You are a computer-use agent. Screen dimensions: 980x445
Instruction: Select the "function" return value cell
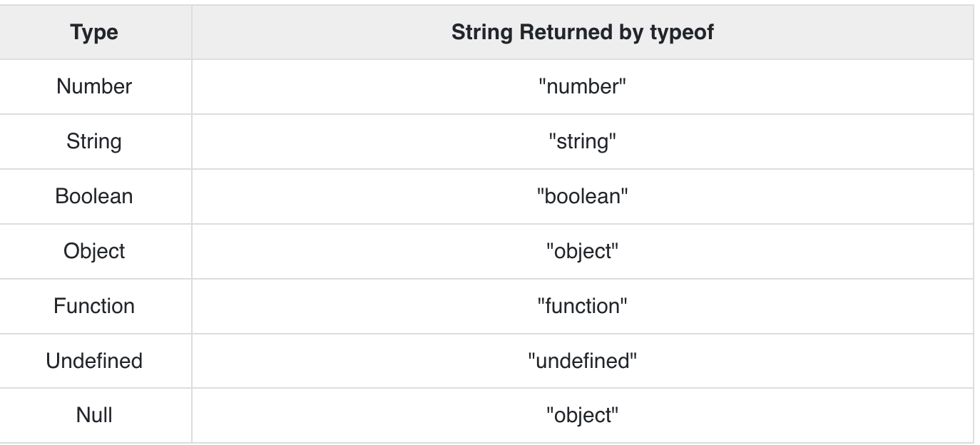pos(582,306)
